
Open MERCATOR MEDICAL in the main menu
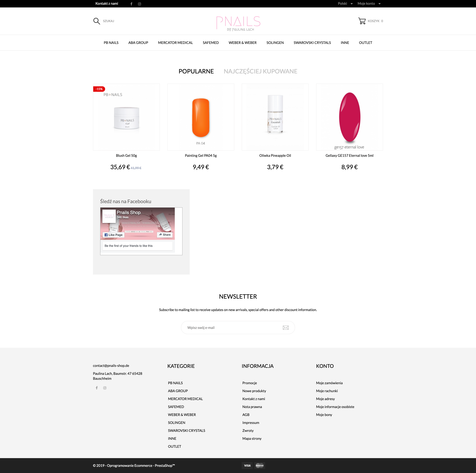(175, 43)
